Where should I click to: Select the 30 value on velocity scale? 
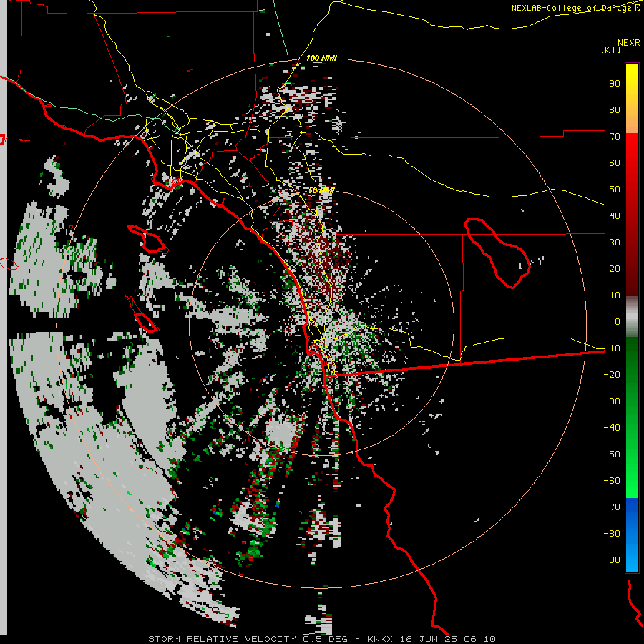[x=615, y=243]
